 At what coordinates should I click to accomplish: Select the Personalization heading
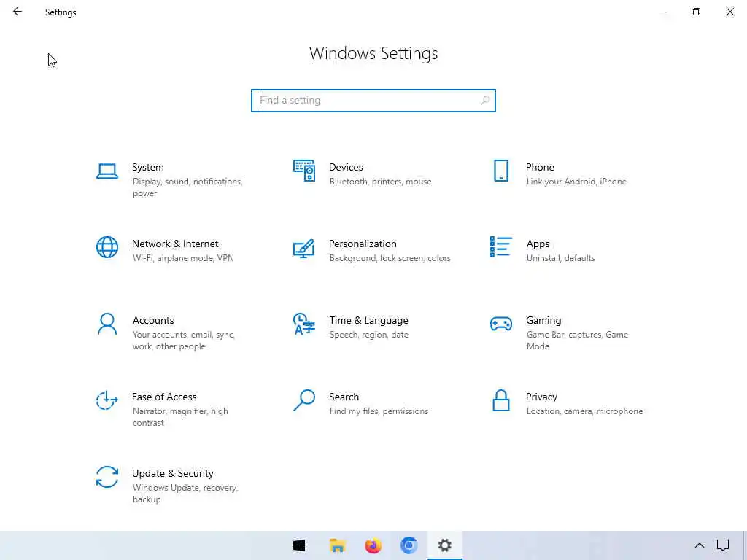point(363,244)
